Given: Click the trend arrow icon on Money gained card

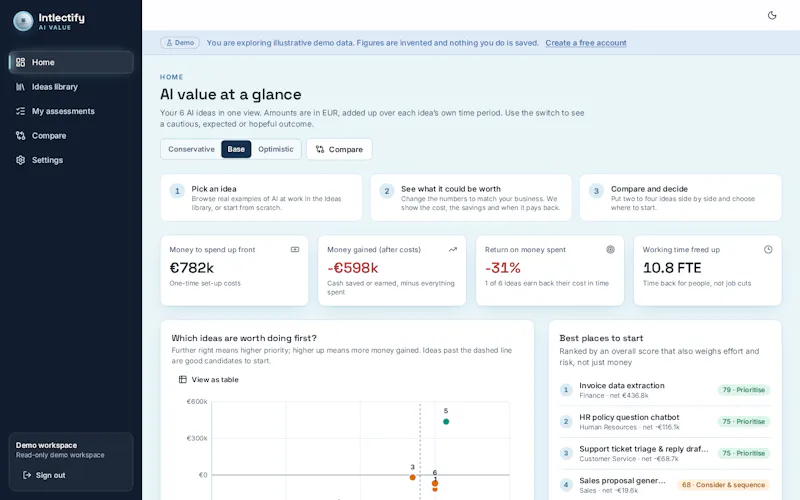Looking at the screenshot, I should 453,249.
